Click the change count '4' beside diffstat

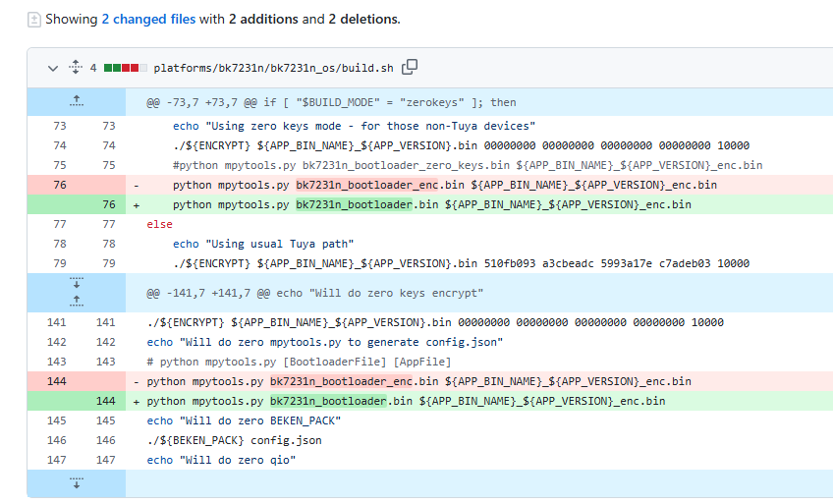pyautogui.click(x=93, y=68)
